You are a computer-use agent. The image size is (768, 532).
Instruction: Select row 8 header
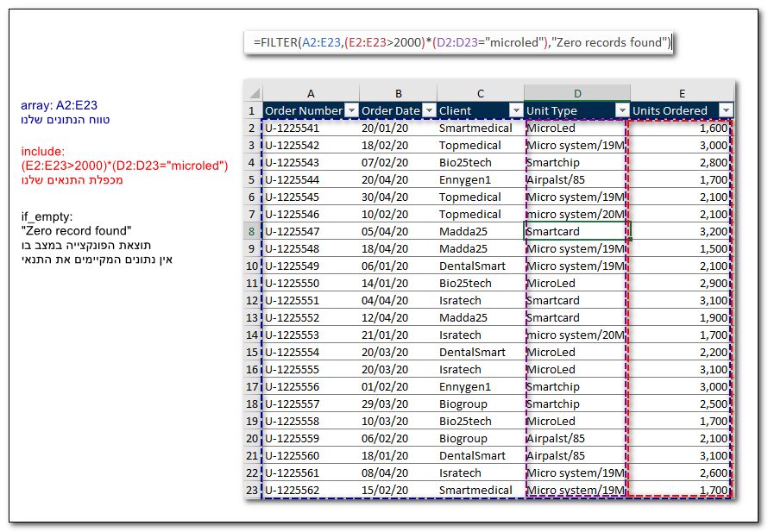(253, 231)
